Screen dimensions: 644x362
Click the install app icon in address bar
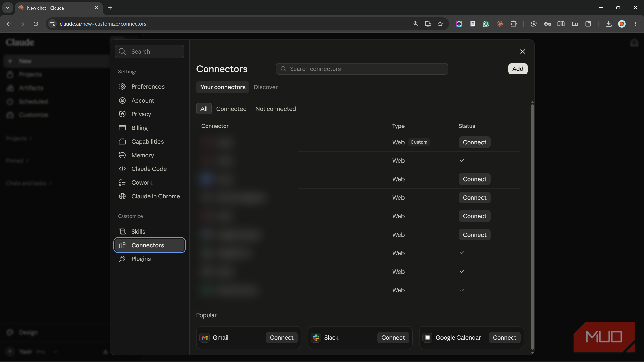point(428,24)
